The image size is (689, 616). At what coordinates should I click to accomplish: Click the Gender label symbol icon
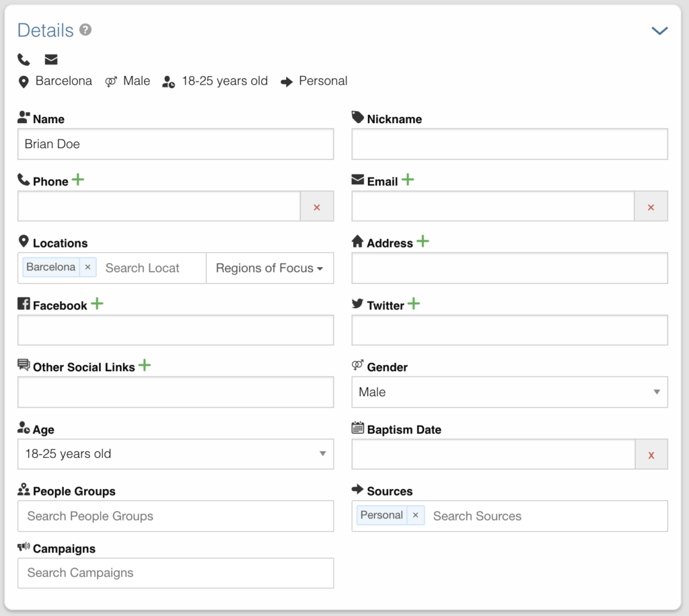pyautogui.click(x=358, y=365)
